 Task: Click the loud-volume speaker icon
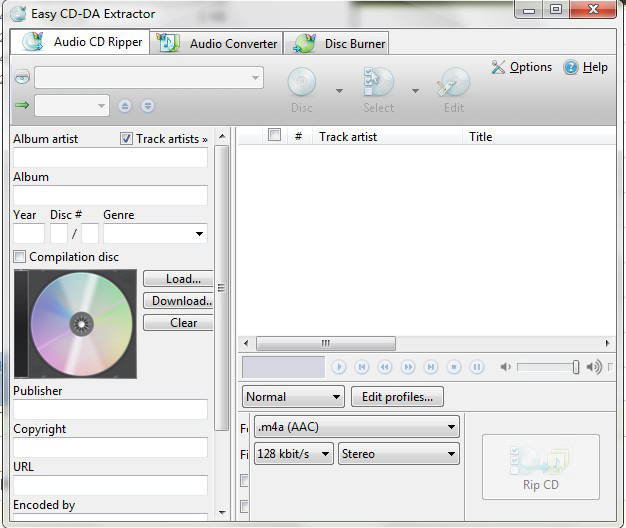(594, 367)
